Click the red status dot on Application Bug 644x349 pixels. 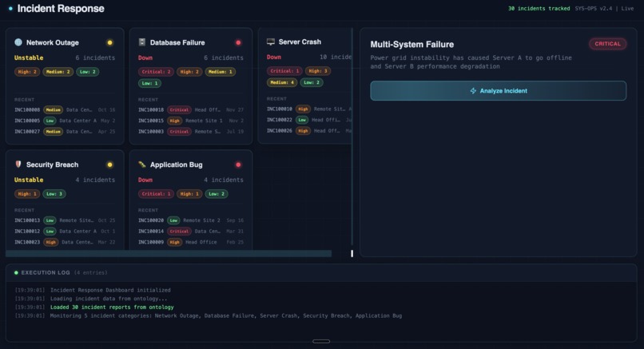tap(238, 165)
